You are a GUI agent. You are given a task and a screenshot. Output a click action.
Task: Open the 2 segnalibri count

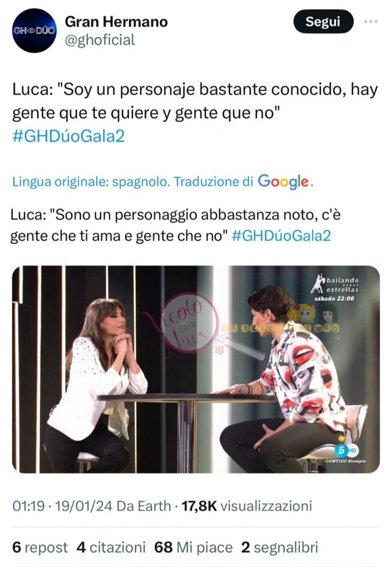(280, 548)
